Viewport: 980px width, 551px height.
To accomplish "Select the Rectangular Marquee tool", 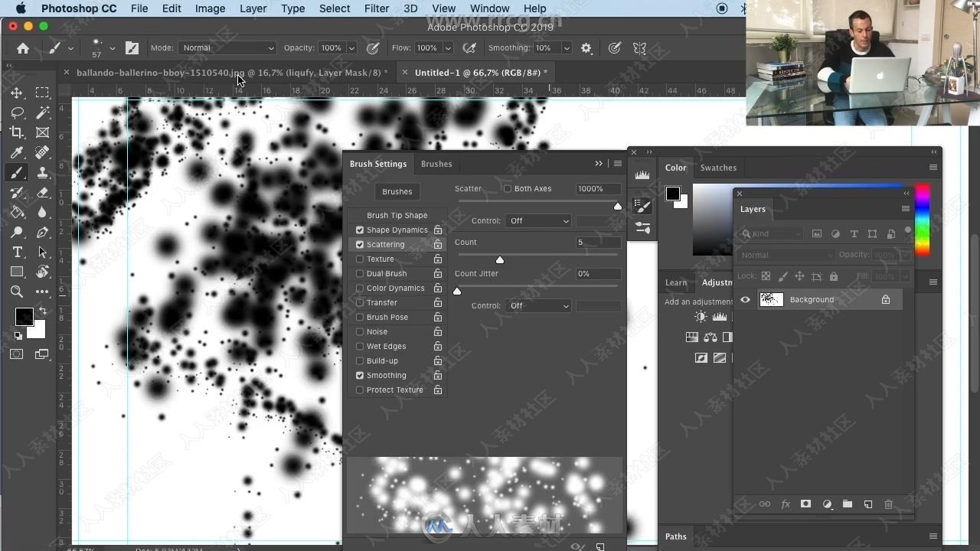I will pyautogui.click(x=43, y=93).
